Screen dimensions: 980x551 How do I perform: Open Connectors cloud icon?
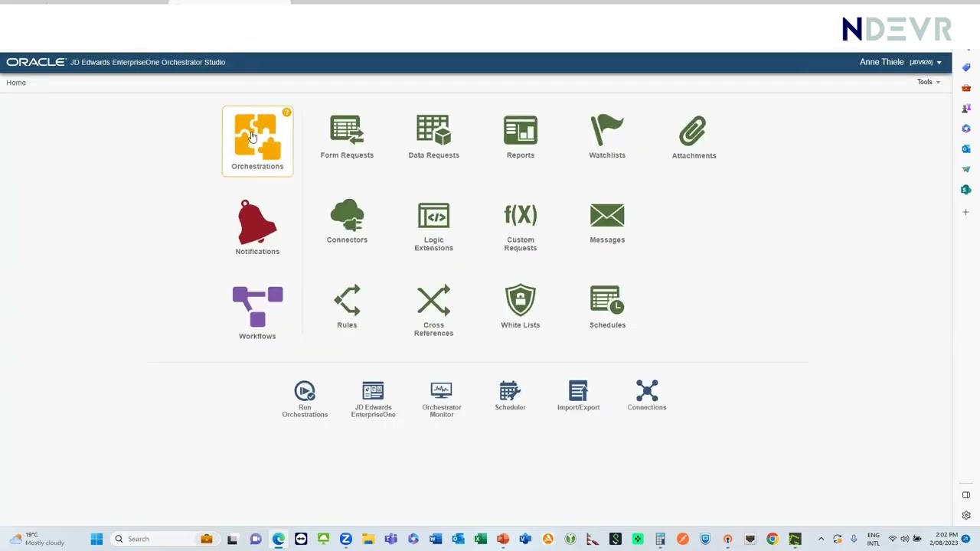click(347, 222)
